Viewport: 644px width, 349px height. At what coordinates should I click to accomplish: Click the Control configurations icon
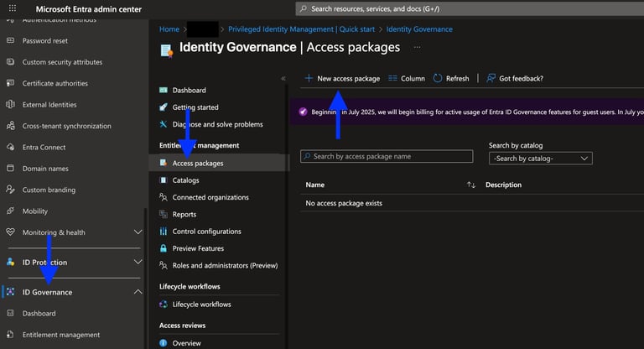[163, 231]
